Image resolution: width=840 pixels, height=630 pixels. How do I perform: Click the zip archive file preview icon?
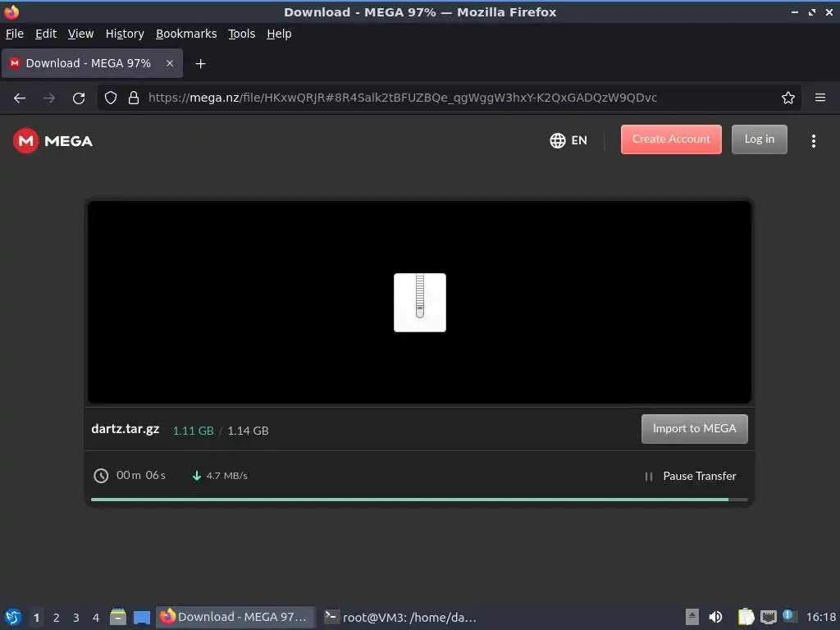click(419, 303)
